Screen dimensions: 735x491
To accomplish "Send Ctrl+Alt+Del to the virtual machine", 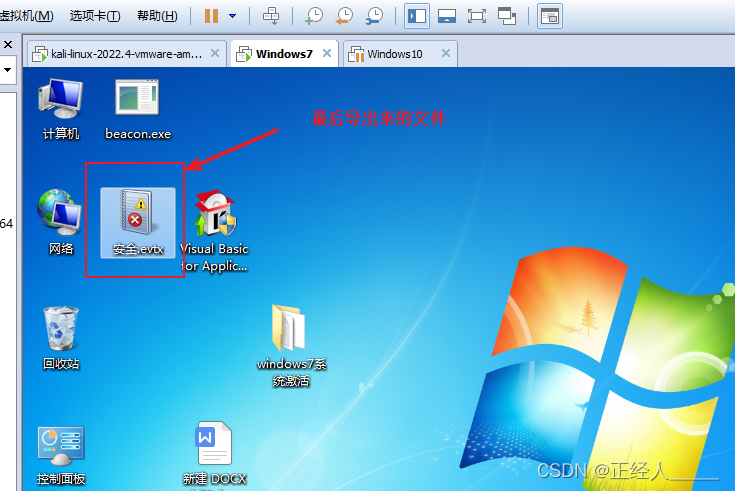I will coord(271,16).
